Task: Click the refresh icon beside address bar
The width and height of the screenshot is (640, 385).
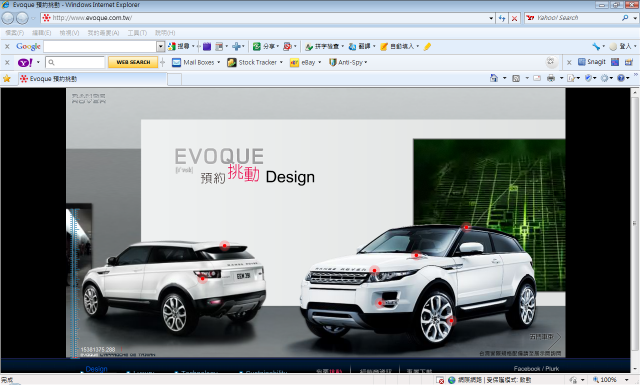Action: point(502,18)
